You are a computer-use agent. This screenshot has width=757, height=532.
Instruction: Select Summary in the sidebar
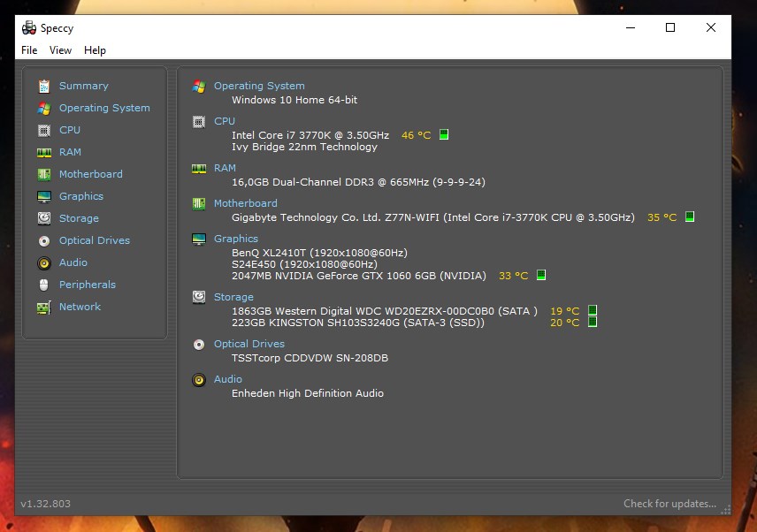(84, 86)
